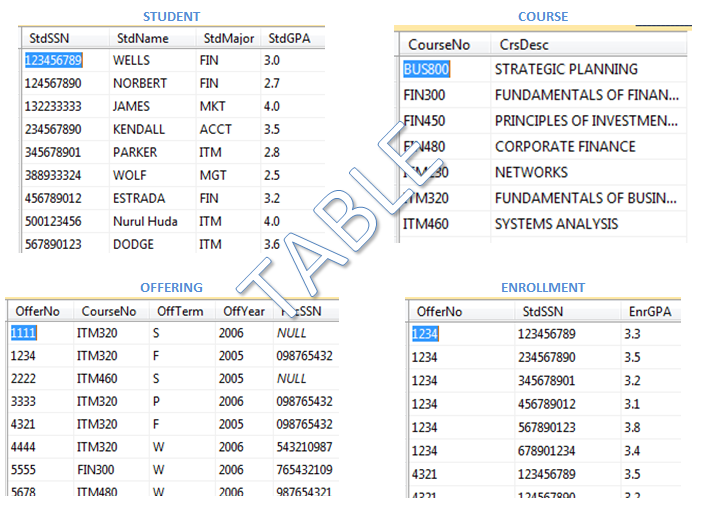The height and width of the screenshot is (512, 713).
Task: Select the KENDALL name cell
Action: tap(139, 129)
